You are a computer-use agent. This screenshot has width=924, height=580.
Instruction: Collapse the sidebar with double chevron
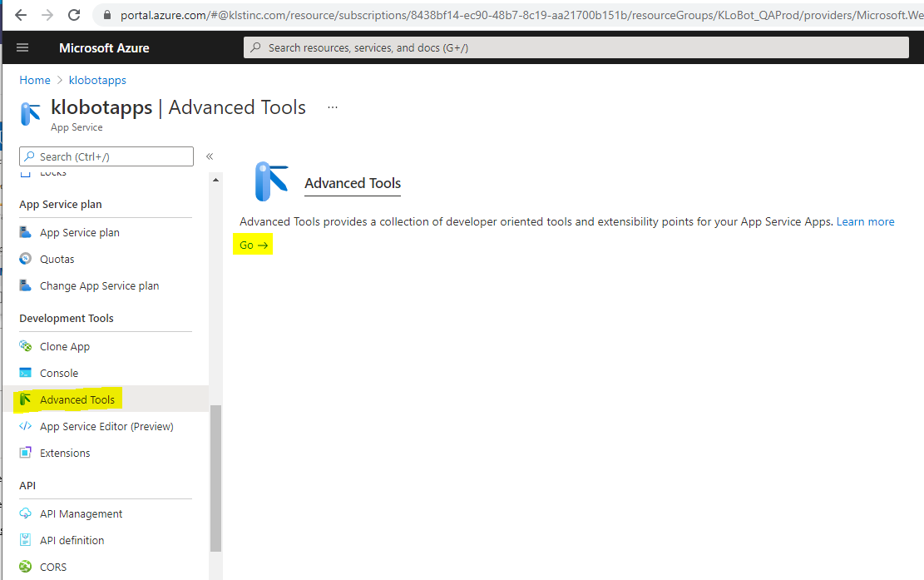(x=210, y=156)
